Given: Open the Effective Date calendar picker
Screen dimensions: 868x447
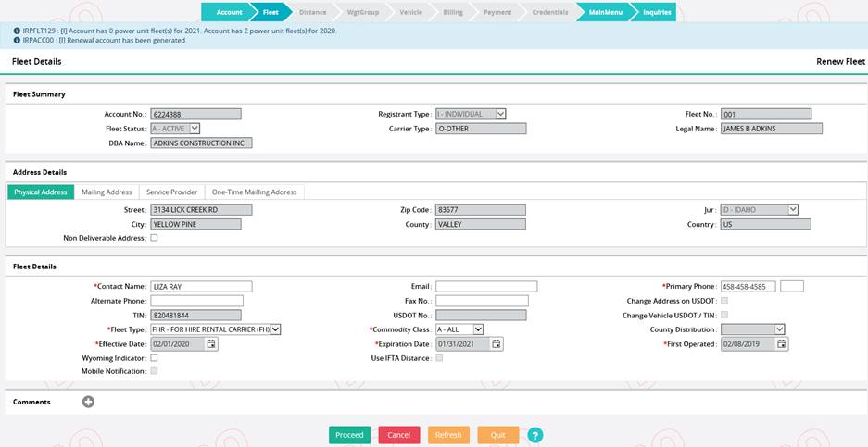Looking at the screenshot, I should (x=211, y=343).
